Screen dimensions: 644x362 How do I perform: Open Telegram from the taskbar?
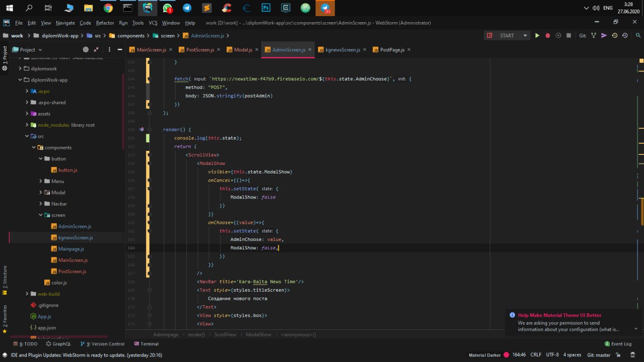pos(187,8)
